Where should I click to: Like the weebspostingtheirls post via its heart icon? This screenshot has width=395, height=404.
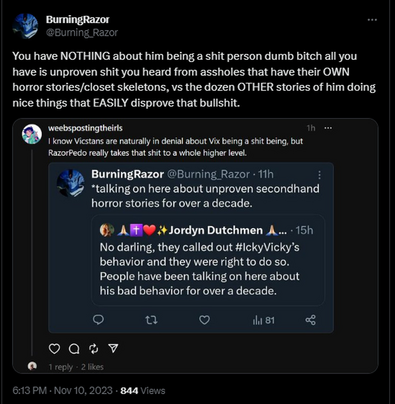tap(54, 349)
